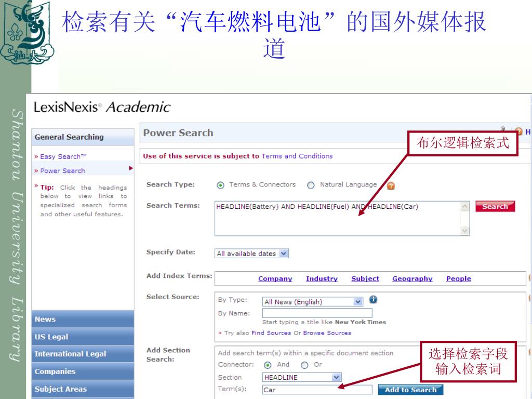The height and width of the screenshot is (399, 532).
Task: Click the Industry index term link
Action: pyautogui.click(x=322, y=278)
